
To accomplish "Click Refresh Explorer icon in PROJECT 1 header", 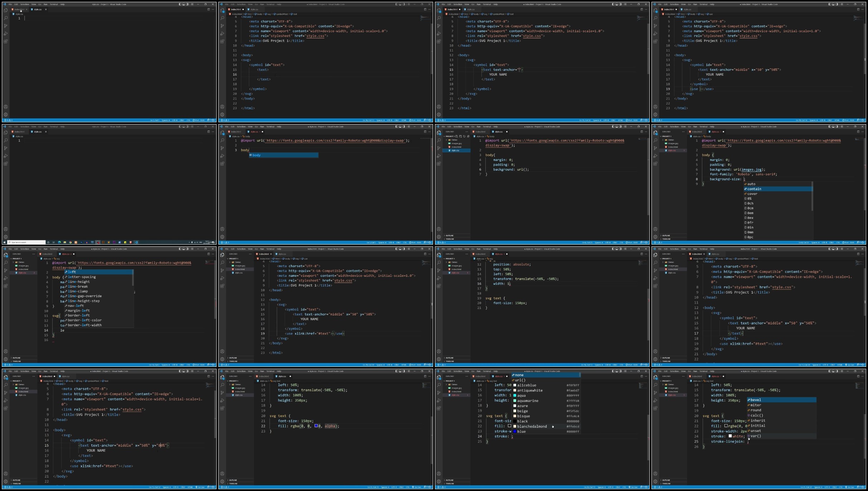I will coord(464,136).
